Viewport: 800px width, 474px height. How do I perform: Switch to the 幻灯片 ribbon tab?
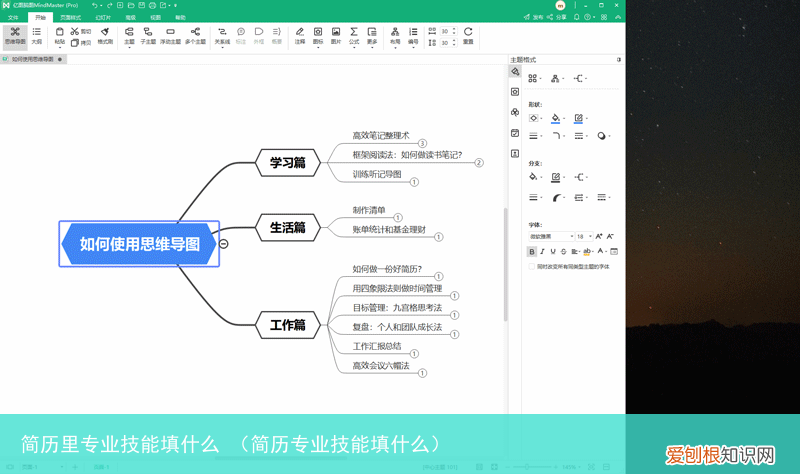coord(103,17)
